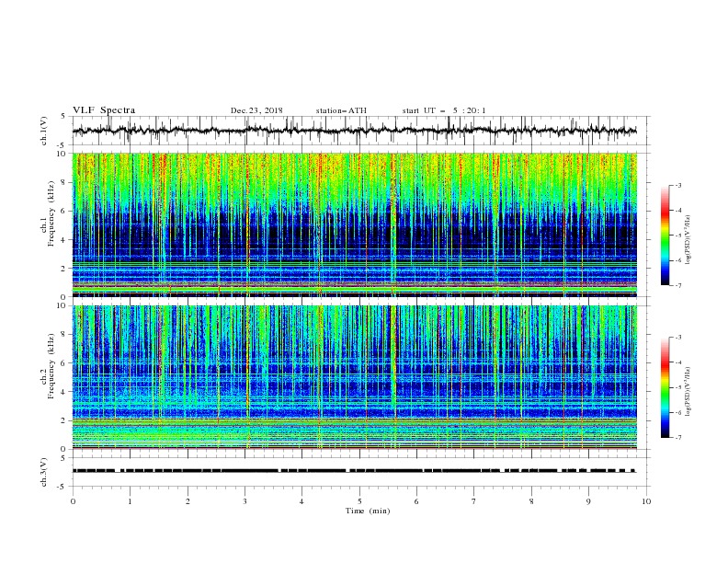The height and width of the screenshot is (563, 728).
Task: Click the ch.3 black status bar trace
Action: (354, 471)
